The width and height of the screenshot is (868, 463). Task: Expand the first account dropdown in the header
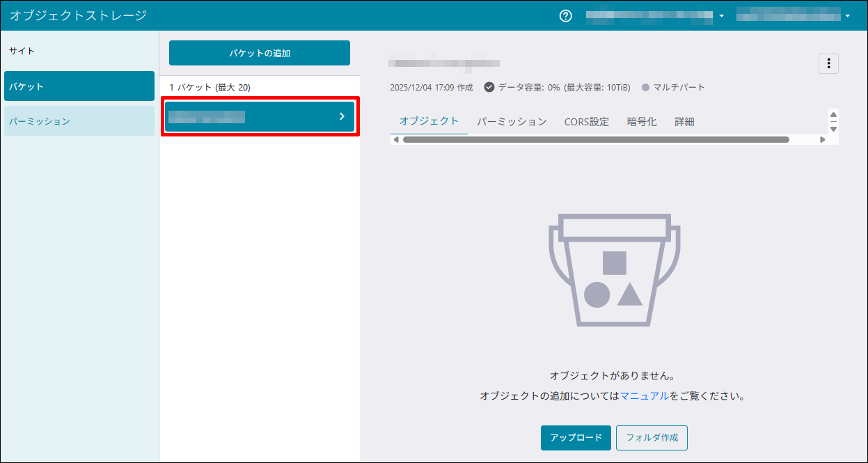(x=722, y=16)
